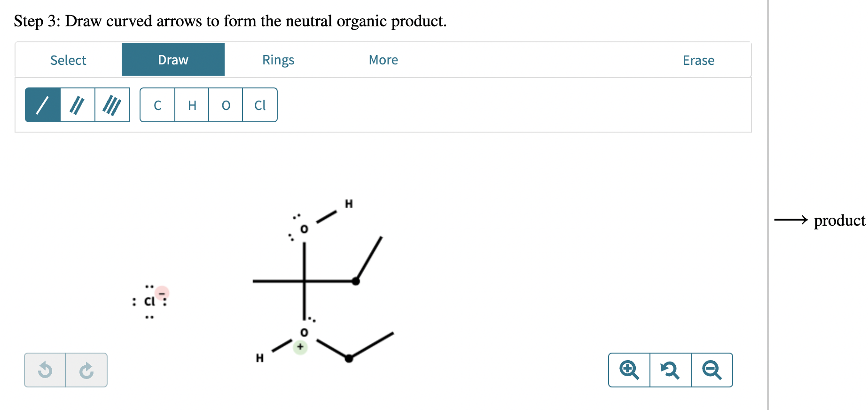Image resolution: width=868 pixels, height=410 pixels.
Task: Zoom in on the drawing canvas
Action: point(629,370)
